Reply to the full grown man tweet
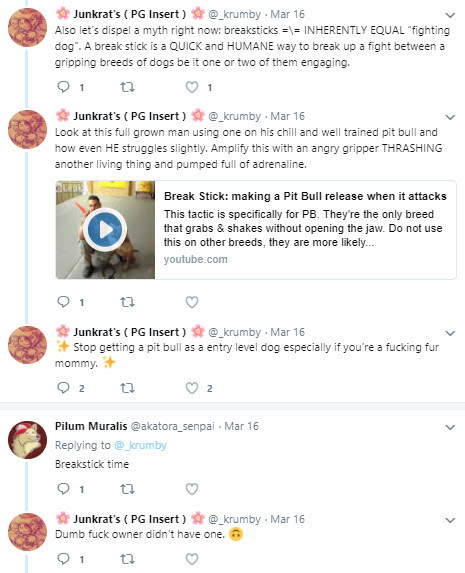The height and width of the screenshot is (573, 465). coord(64,302)
